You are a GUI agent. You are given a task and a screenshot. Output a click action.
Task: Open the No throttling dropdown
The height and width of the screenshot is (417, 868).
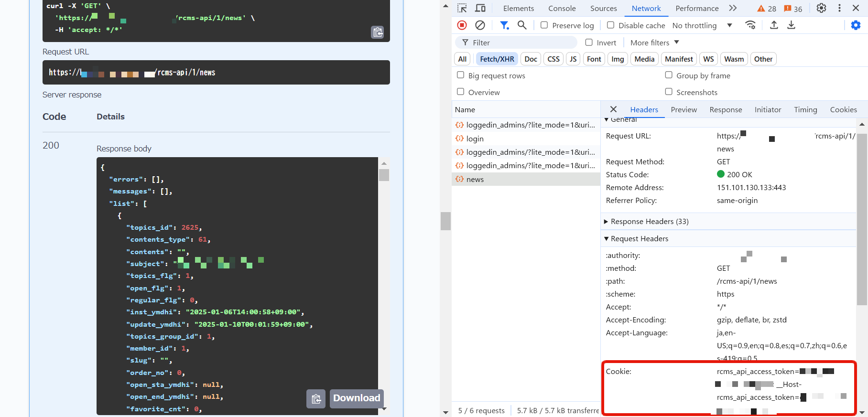click(x=702, y=25)
